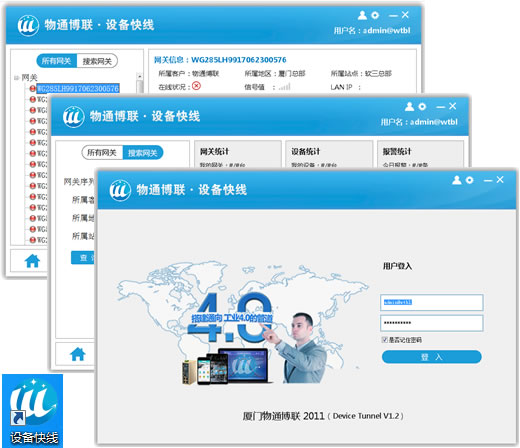Close the middle window
The width and height of the screenshot is (520, 448).
(x=453, y=106)
